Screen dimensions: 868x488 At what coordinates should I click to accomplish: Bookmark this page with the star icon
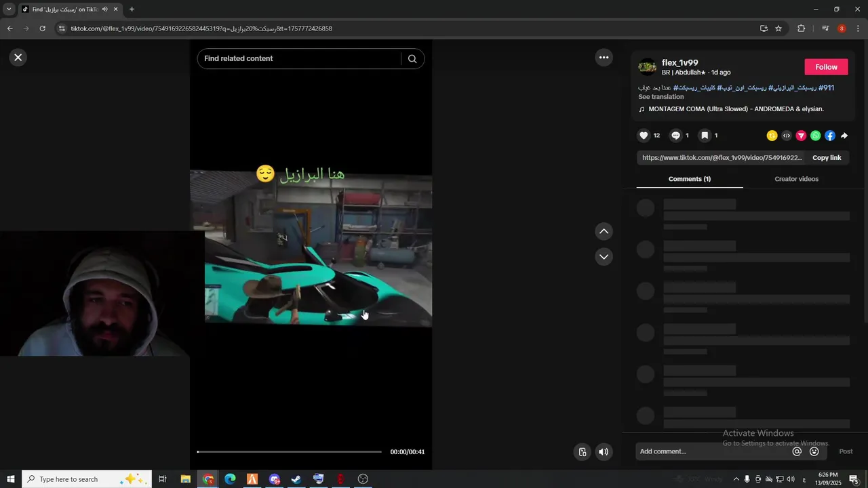pyautogui.click(x=778, y=28)
